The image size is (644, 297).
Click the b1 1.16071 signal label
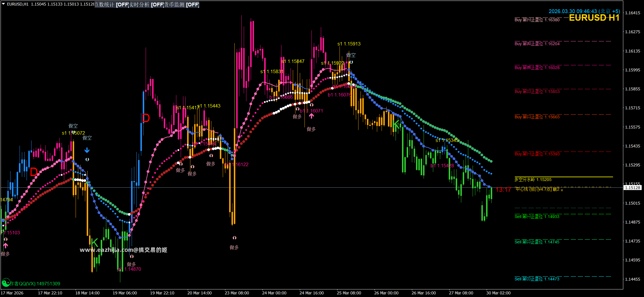[x=311, y=111]
